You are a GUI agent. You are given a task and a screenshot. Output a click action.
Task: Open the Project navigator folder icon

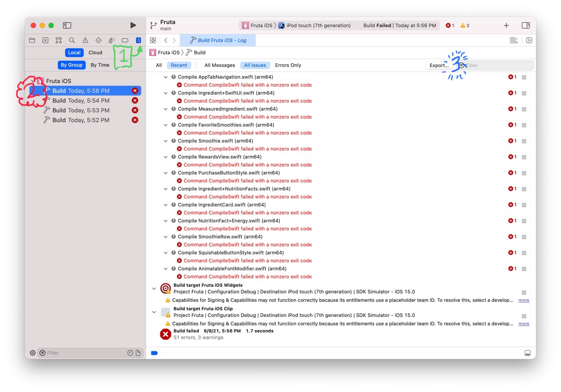pyautogui.click(x=32, y=40)
